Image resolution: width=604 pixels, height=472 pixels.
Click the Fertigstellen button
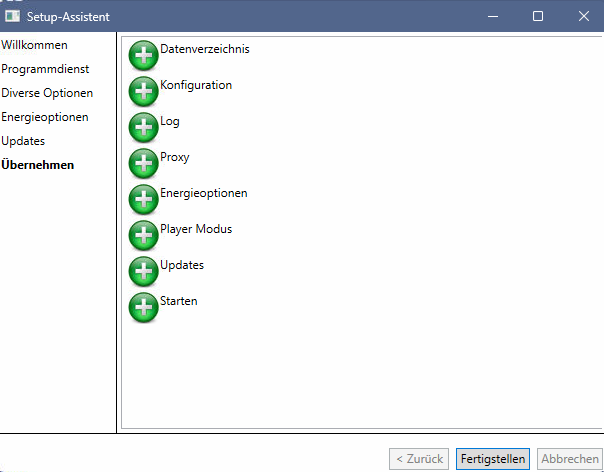(493, 459)
